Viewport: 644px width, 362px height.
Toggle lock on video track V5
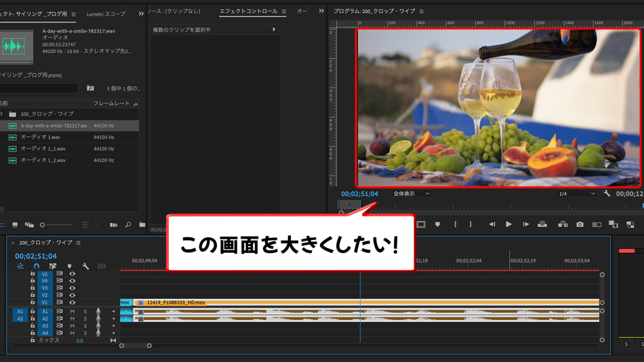tap(33, 274)
